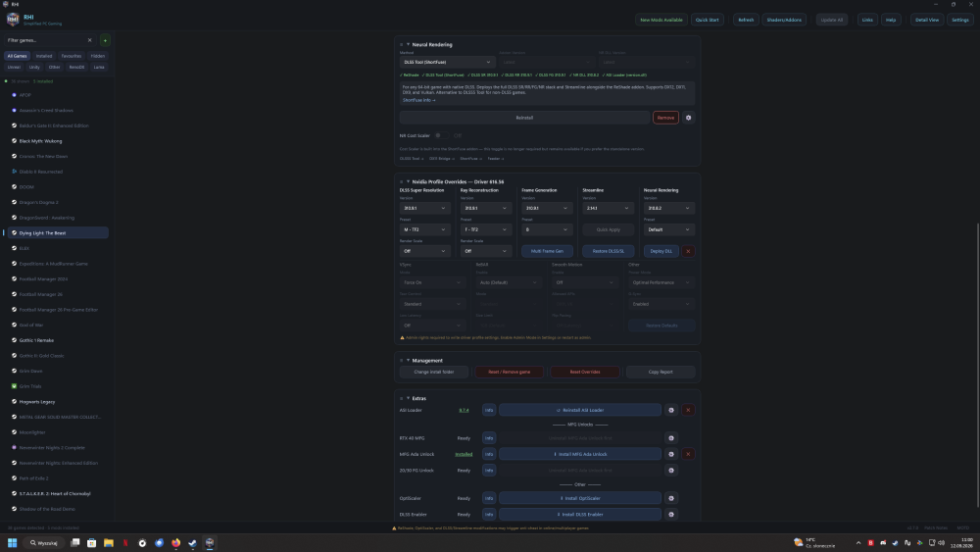Click Change install folder button

point(434,372)
